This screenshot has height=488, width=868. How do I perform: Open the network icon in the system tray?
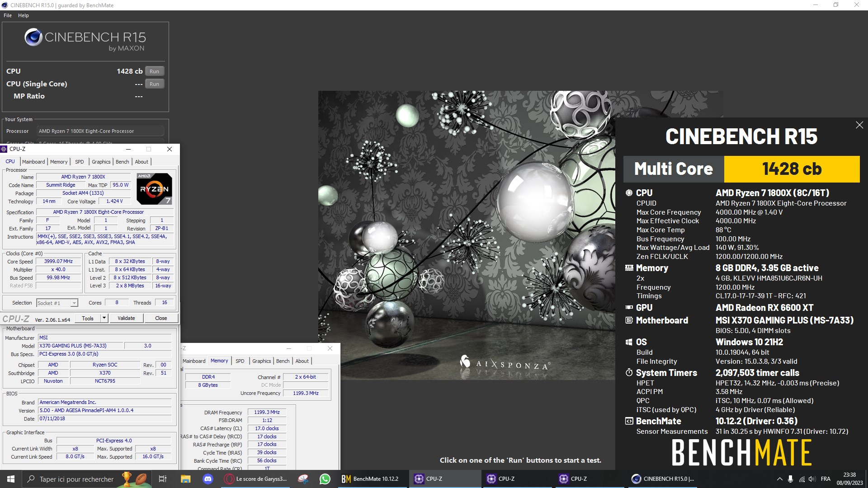pyautogui.click(x=802, y=479)
